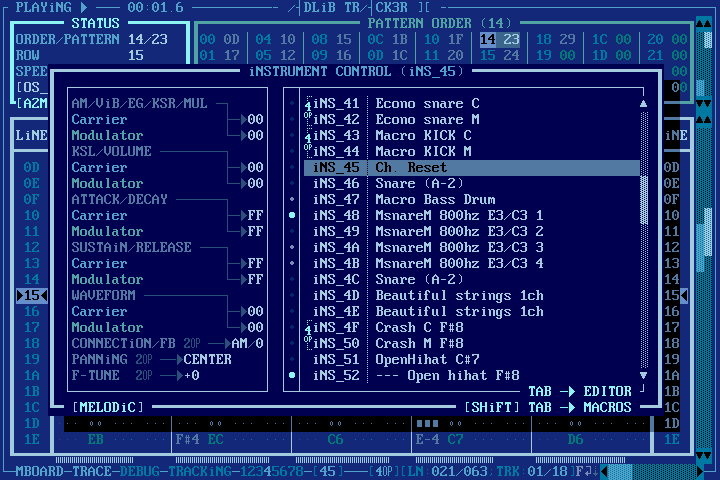Click the [MELODiC] instrument type label
The width and height of the screenshot is (720, 480).
[108, 407]
